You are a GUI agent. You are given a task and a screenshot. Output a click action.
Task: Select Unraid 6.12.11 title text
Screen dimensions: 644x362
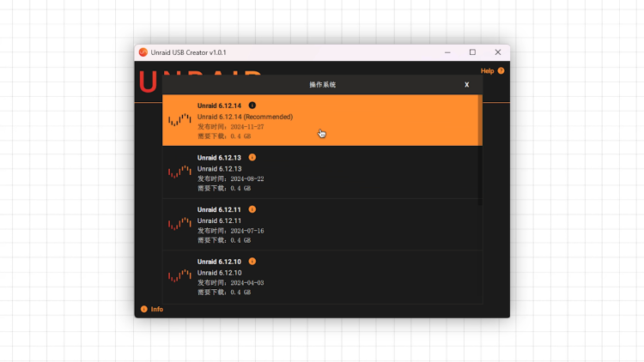pyautogui.click(x=219, y=209)
